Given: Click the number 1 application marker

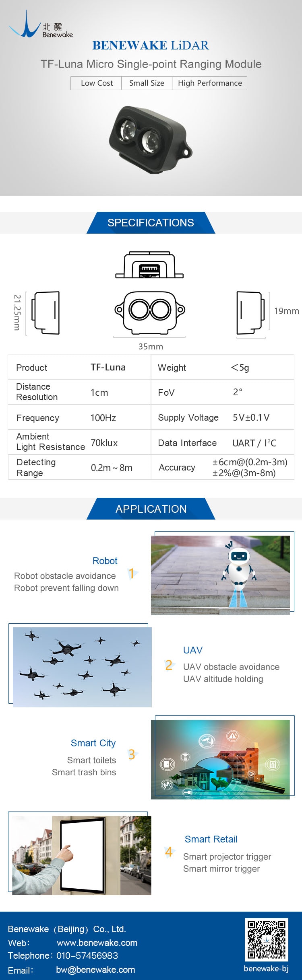Looking at the screenshot, I should click(131, 573).
